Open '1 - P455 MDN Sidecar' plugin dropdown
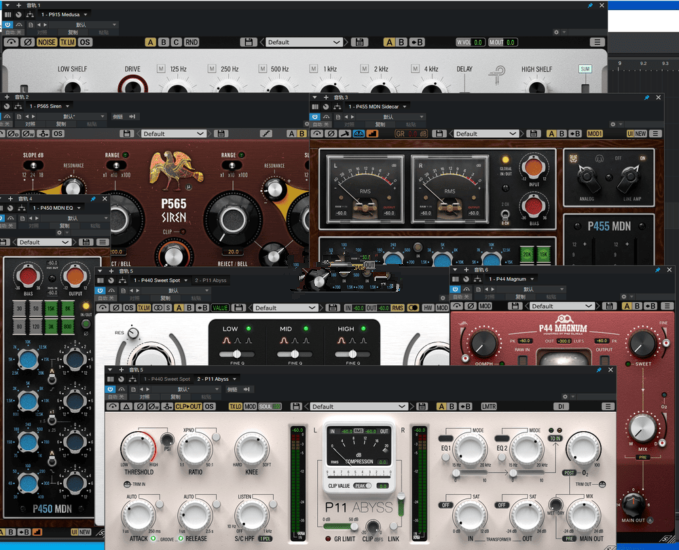The image size is (679, 550). pyautogui.click(x=378, y=107)
